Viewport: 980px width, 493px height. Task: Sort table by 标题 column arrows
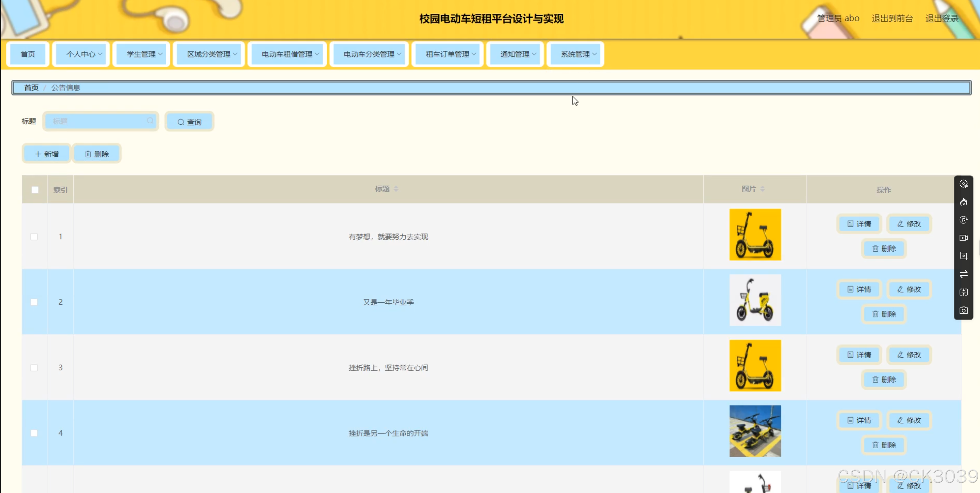pyautogui.click(x=396, y=189)
